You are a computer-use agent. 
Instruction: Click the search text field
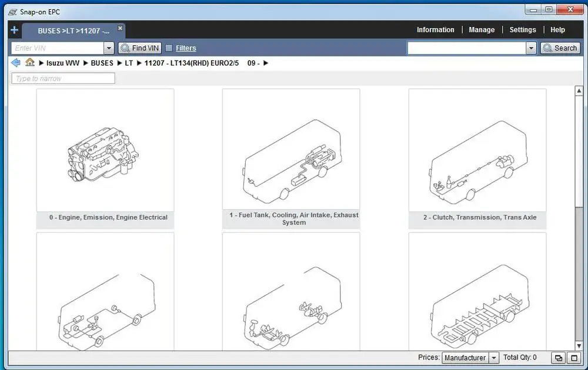pyautogui.click(x=466, y=48)
